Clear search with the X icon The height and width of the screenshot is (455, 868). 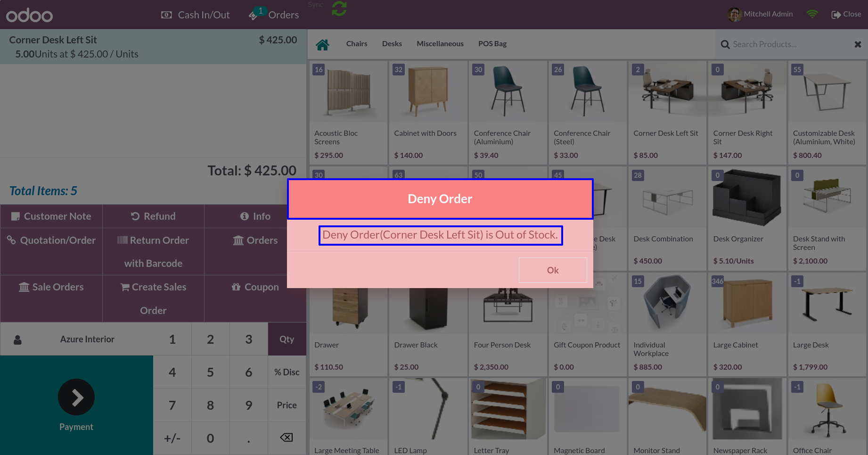click(858, 44)
